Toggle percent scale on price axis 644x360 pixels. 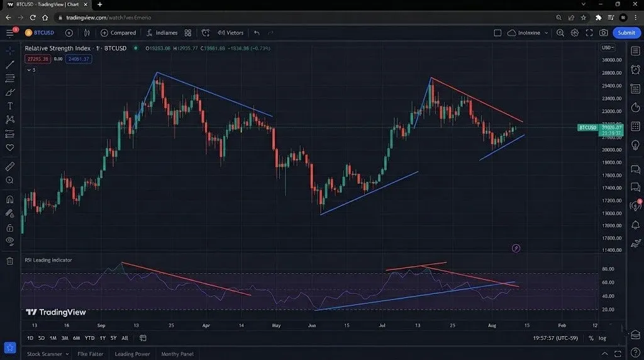tap(591, 338)
